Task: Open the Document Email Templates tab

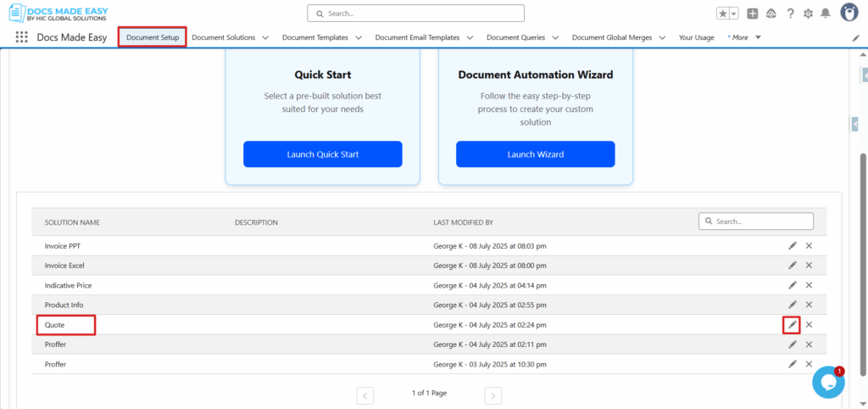Action: 417,37
